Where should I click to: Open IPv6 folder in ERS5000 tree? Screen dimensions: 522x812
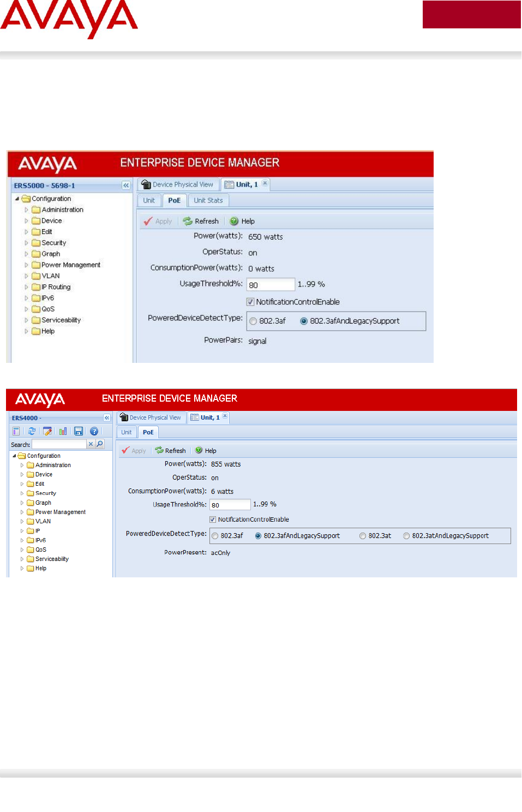click(43, 298)
